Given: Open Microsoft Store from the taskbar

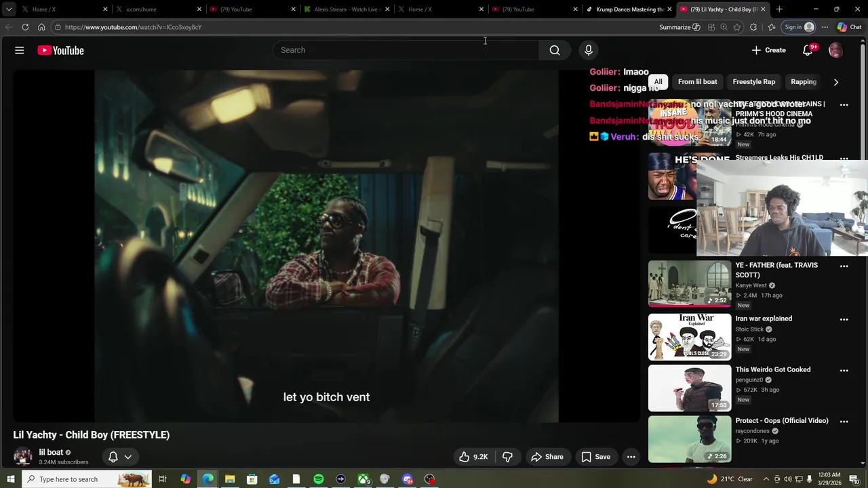Looking at the screenshot, I should point(252,479).
